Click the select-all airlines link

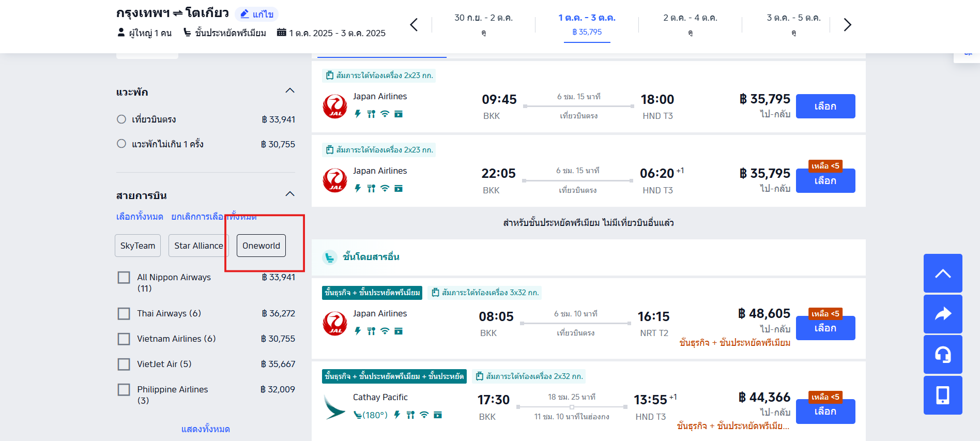pos(140,217)
